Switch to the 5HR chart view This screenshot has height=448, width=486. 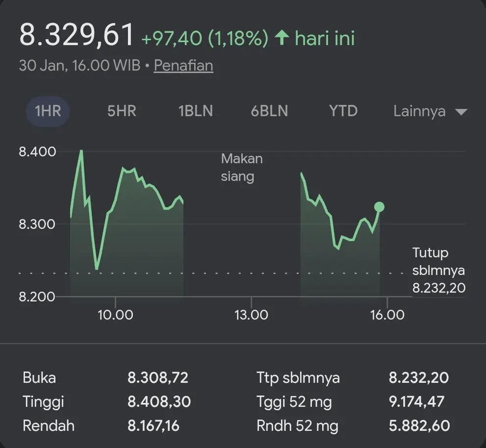pos(121,111)
